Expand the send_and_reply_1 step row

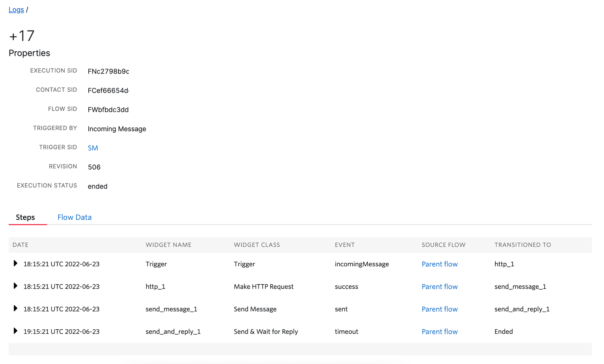point(15,331)
